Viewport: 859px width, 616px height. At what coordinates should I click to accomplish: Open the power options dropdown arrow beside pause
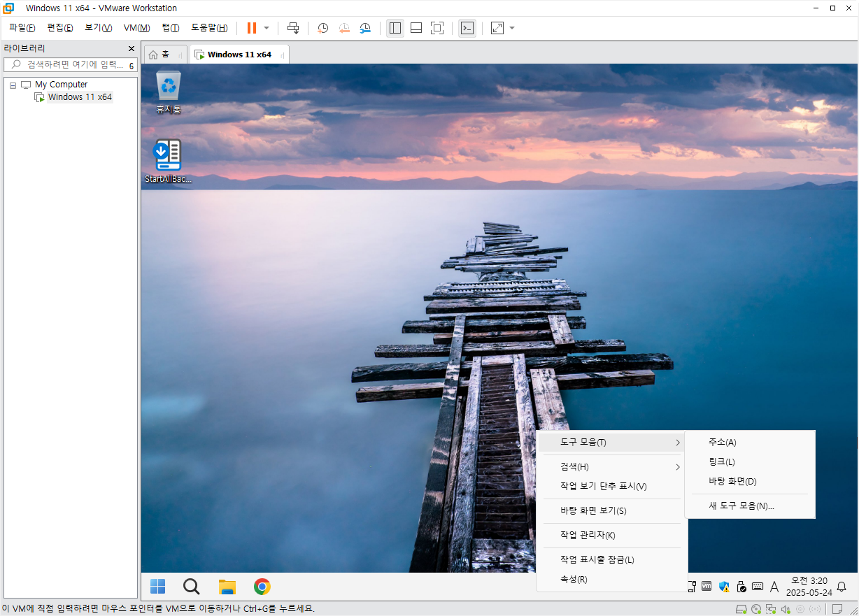click(x=267, y=28)
